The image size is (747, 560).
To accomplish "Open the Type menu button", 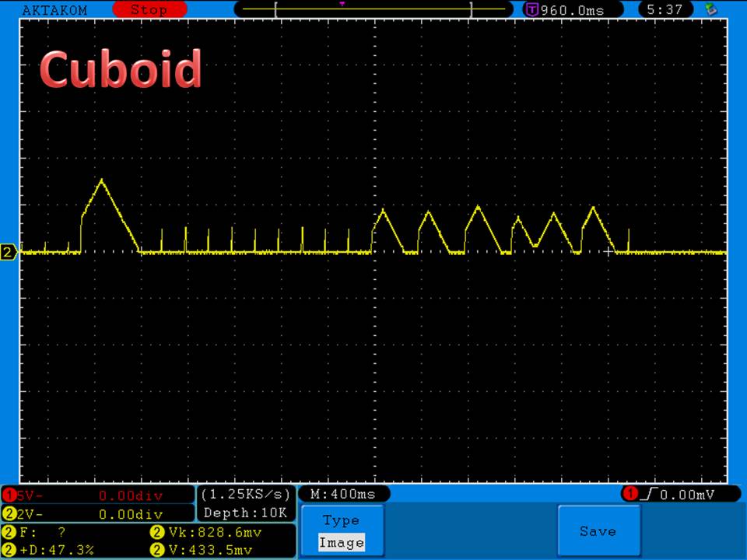I will pos(341,520).
